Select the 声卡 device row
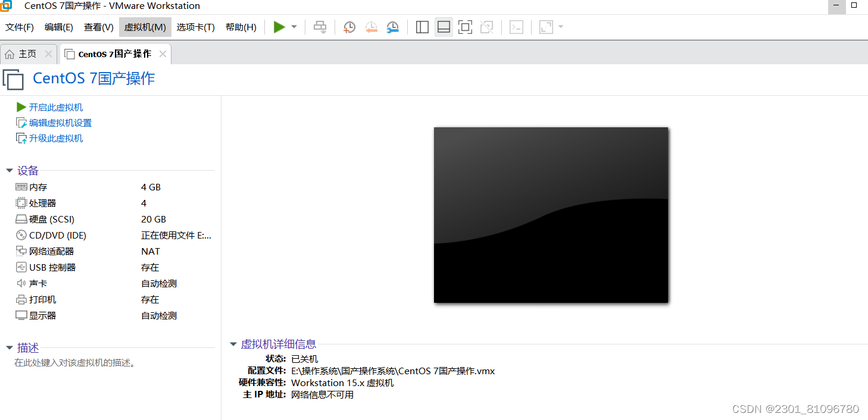 tap(114, 283)
